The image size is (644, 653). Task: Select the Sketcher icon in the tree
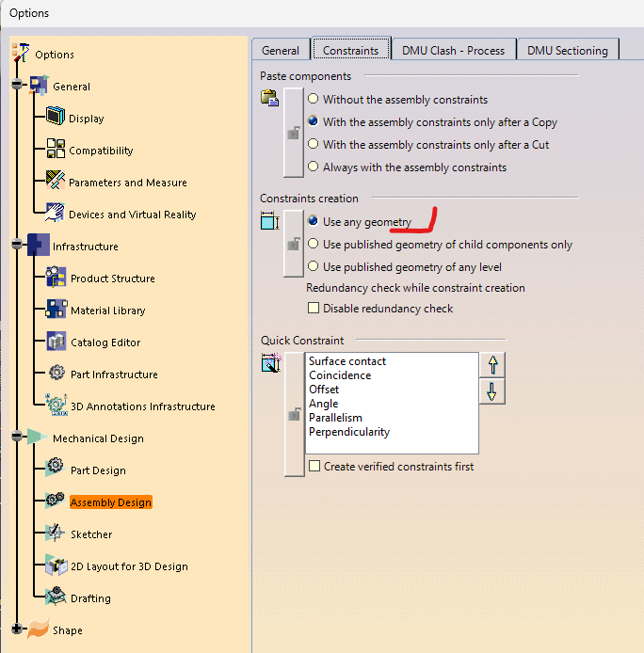tap(56, 534)
